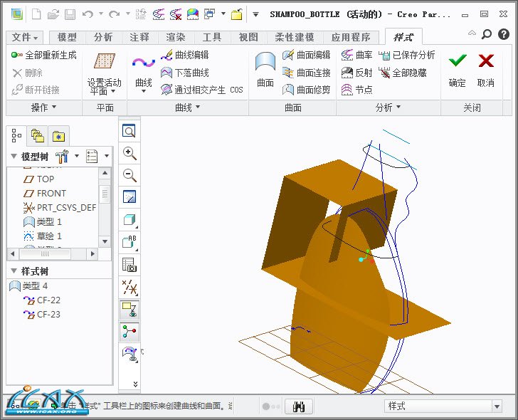Click 曲面修剪 in the ribbon
The image size is (518, 420).
click(306, 90)
